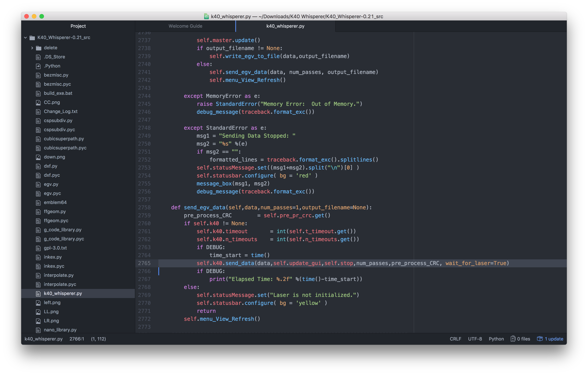
Task: Click the ffgeom.pyc binary icon
Action: [38, 221]
